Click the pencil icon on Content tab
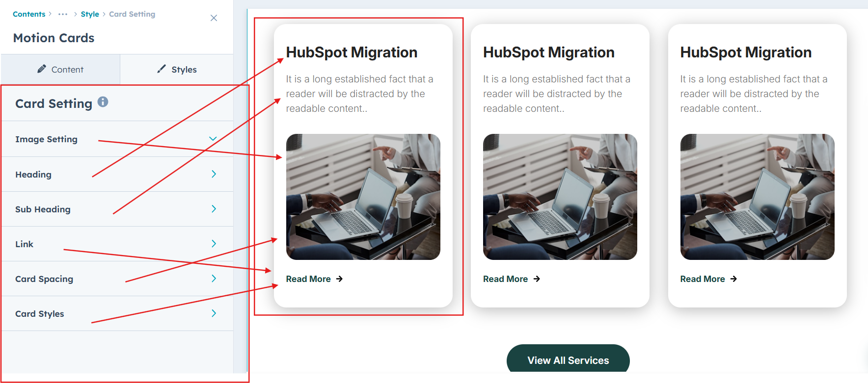The height and width of the screenshot is (383, 868). point(42,69)
